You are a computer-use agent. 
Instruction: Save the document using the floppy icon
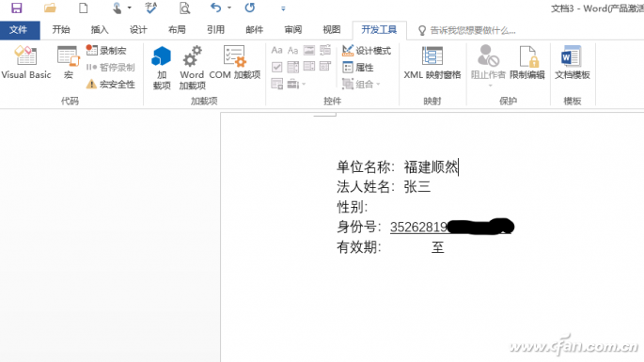[x=16, y=8]
